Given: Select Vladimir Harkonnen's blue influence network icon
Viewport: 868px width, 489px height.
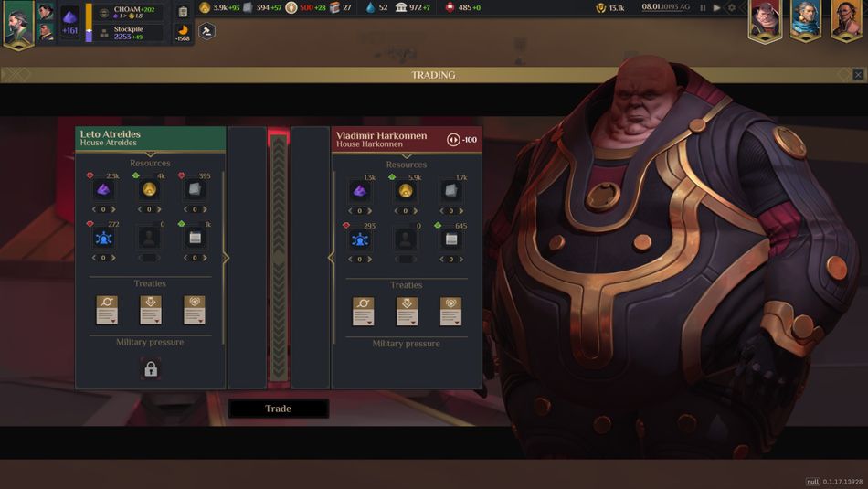Looking at the screenshot, I should (360, 240).
